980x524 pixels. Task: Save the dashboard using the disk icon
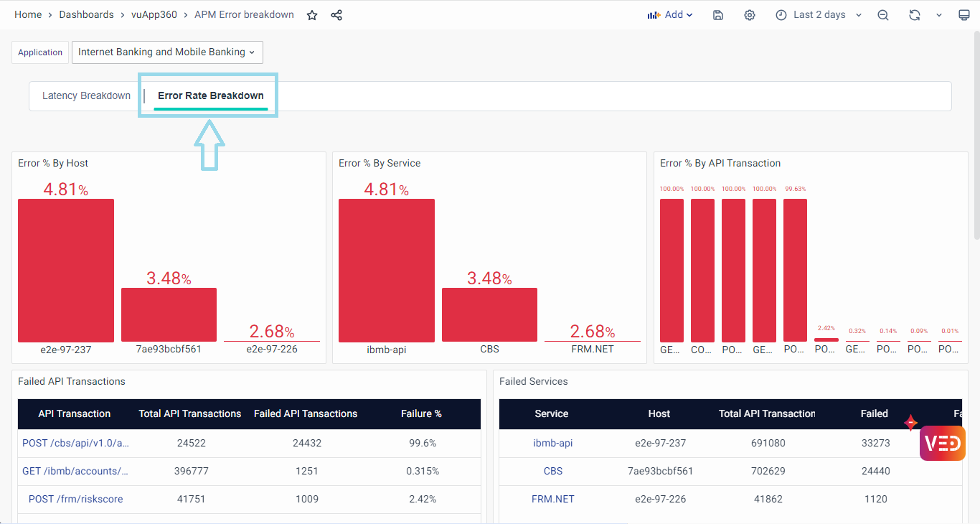click(x=718, y=15)
